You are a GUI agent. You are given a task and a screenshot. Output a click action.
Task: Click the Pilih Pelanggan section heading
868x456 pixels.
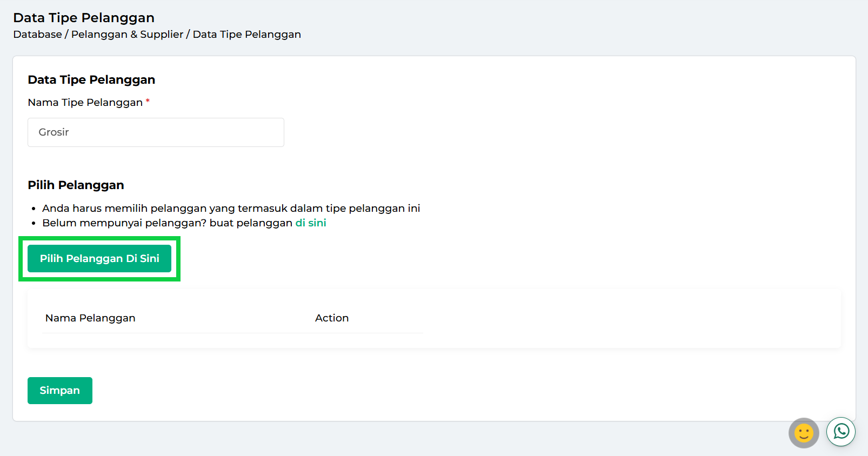point(76,185)
